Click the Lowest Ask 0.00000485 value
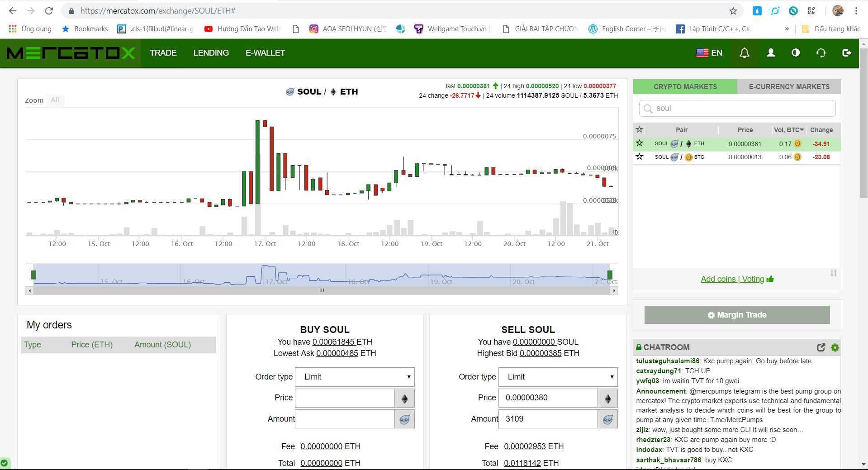 click(x=337, y=353)
